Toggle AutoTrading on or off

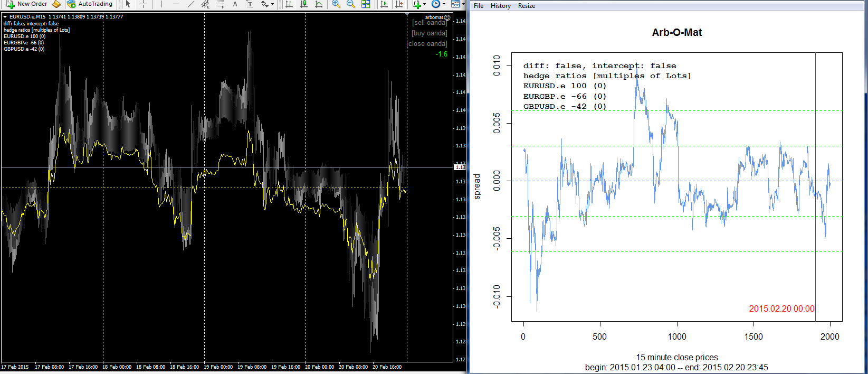point(90,4)
